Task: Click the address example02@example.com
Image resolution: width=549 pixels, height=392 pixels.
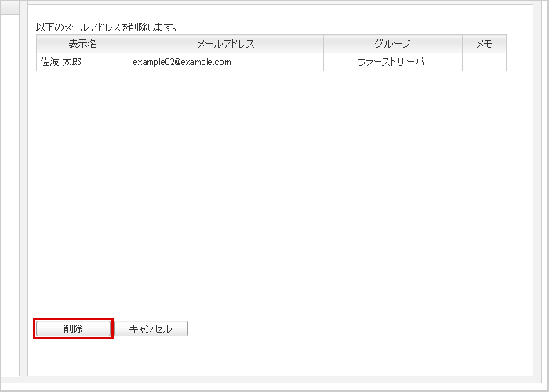Action: coord(182,62)
